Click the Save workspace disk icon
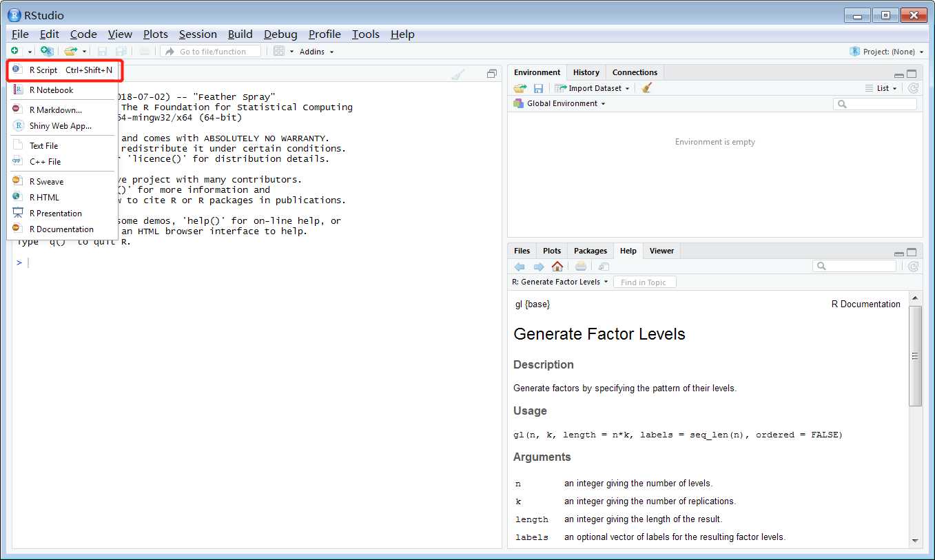Image resolution: width=935 pixels, height=560 pixels. point(539,88)
